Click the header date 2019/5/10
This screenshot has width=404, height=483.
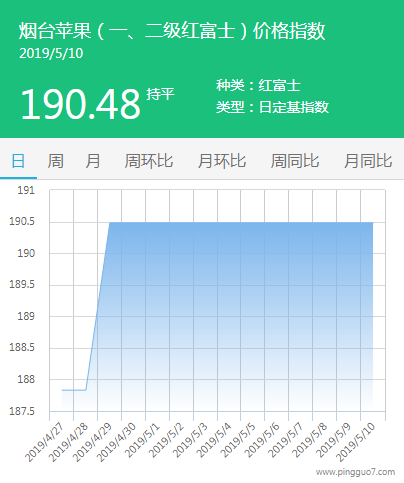51,53
